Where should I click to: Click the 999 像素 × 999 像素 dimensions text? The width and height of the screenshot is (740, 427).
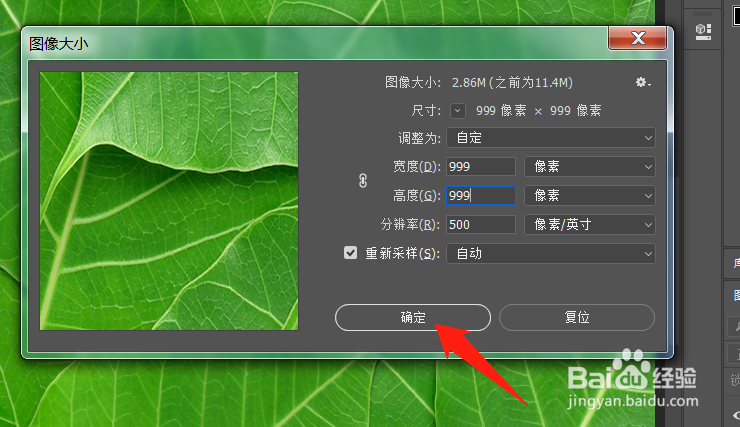coord(538,111)
